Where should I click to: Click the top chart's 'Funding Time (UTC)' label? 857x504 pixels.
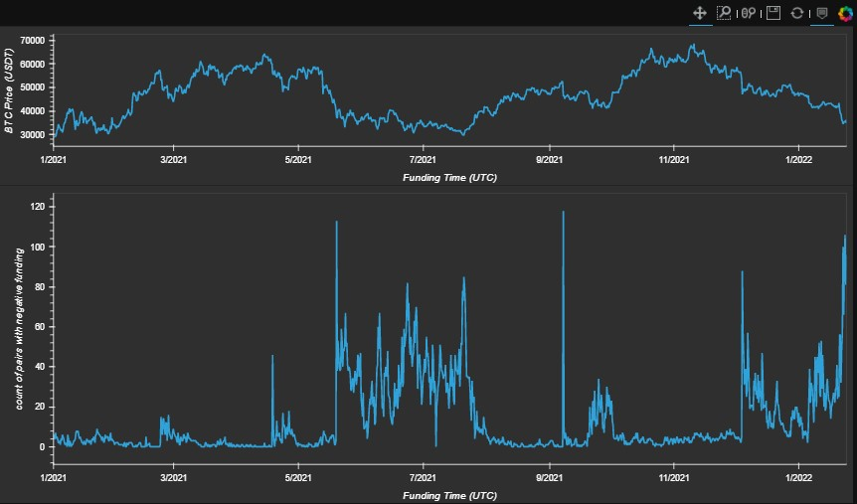(449, 177)
